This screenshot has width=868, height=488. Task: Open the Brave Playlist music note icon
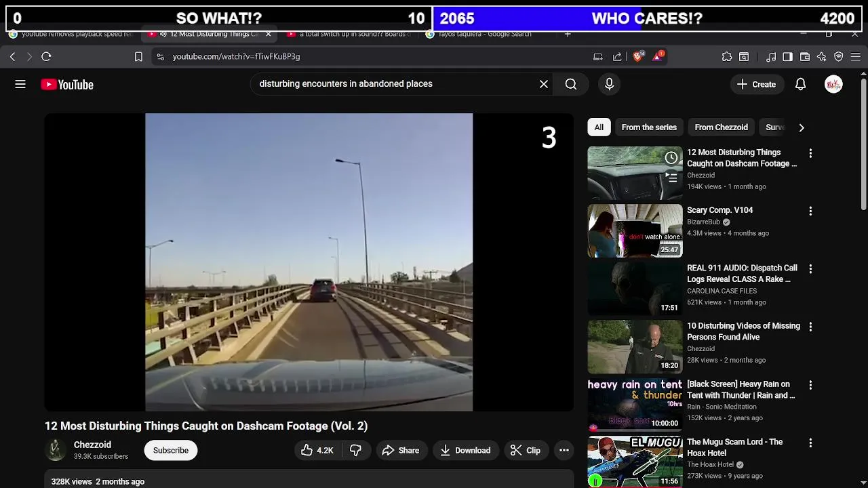(x=771, y=57)
